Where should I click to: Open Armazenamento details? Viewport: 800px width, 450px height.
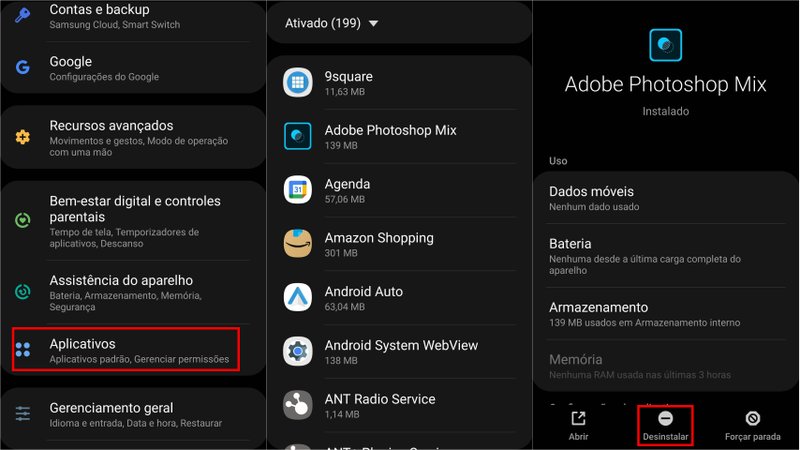(x=665, y=314)
